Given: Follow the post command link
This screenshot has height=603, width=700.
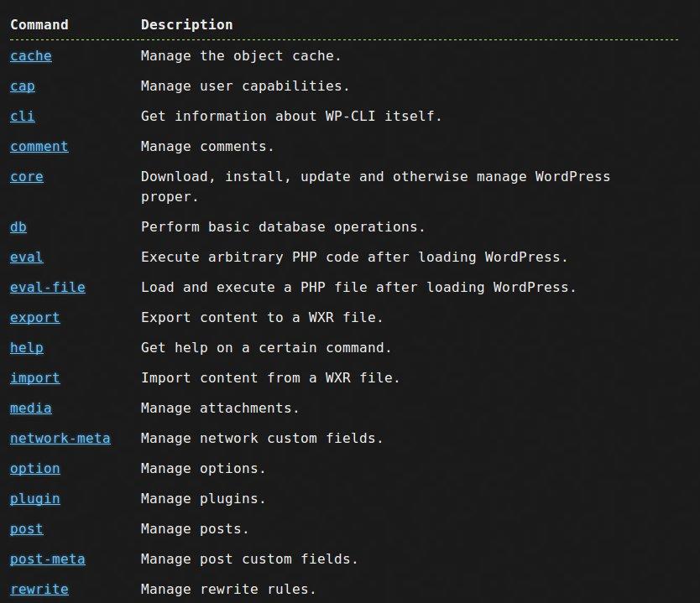Looking at the screenshot, I should [x=27, y=529].
